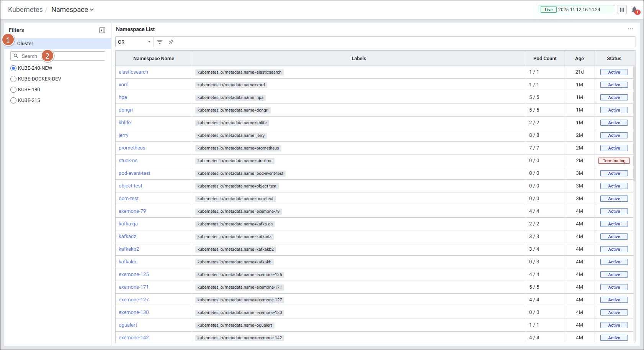Click the filter lines icon

(160, 42)
